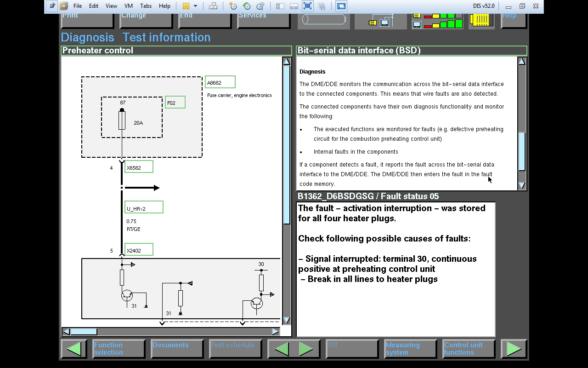
Task: Toggle the console view icon
Action: tap(341, 6)
